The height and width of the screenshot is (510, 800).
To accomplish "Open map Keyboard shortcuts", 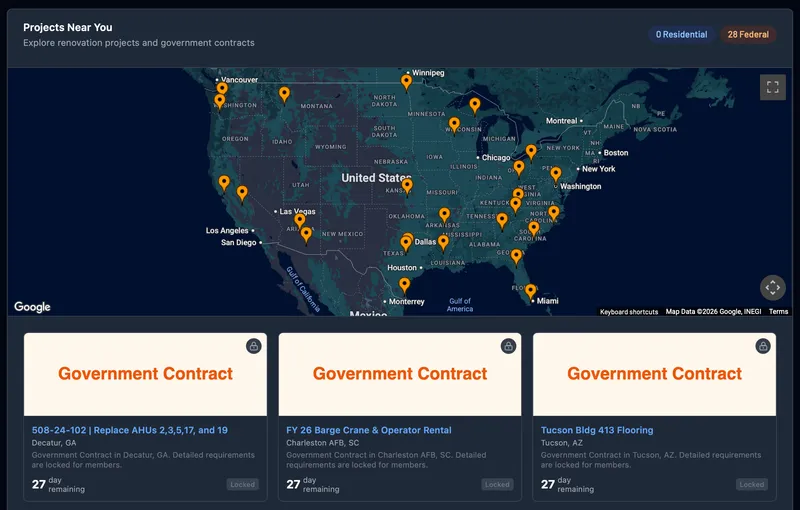I will (629, 312).
